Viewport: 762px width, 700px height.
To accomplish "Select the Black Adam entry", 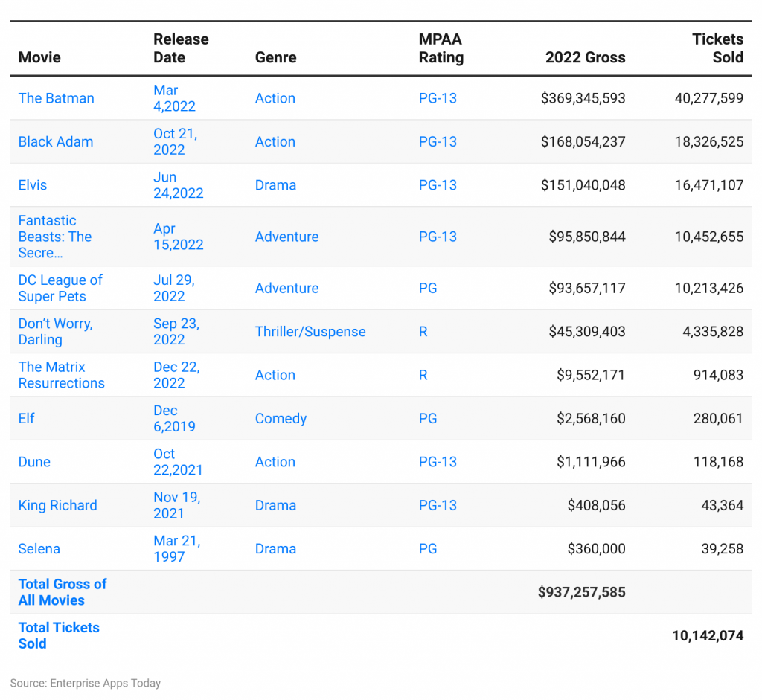I will pos(56,141).
